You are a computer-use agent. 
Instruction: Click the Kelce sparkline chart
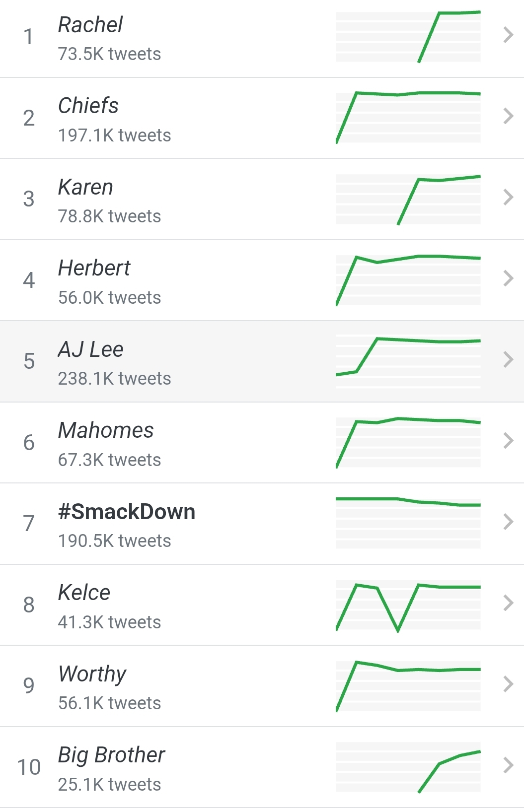(x=408, y=605)
